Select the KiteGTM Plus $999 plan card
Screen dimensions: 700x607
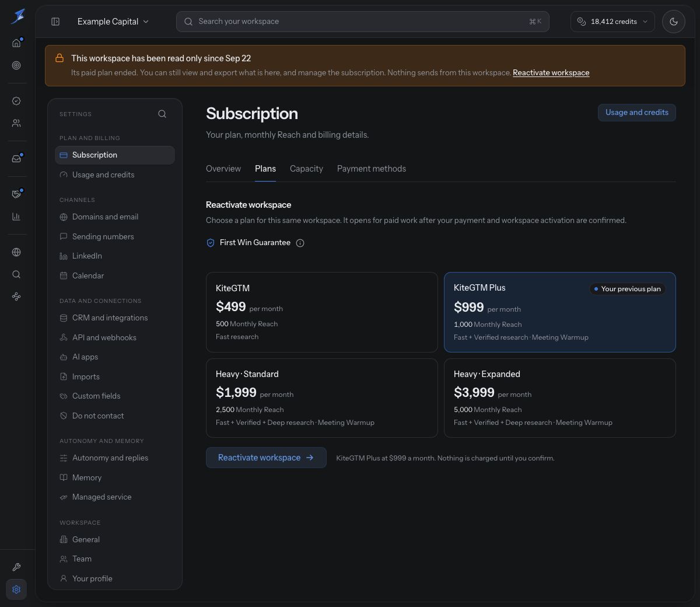[560, 312]
